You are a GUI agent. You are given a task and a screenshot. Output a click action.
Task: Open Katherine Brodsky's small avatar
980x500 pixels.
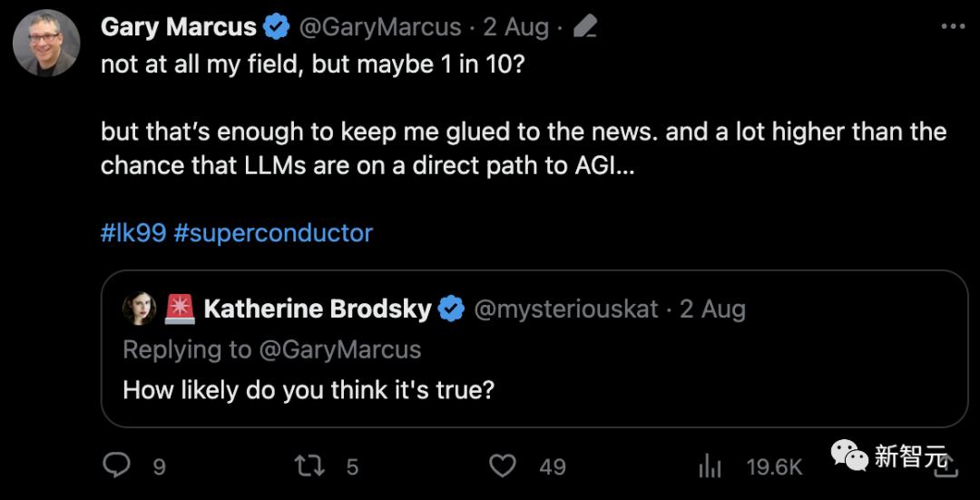pyautogui.click(x=139, y=309)
